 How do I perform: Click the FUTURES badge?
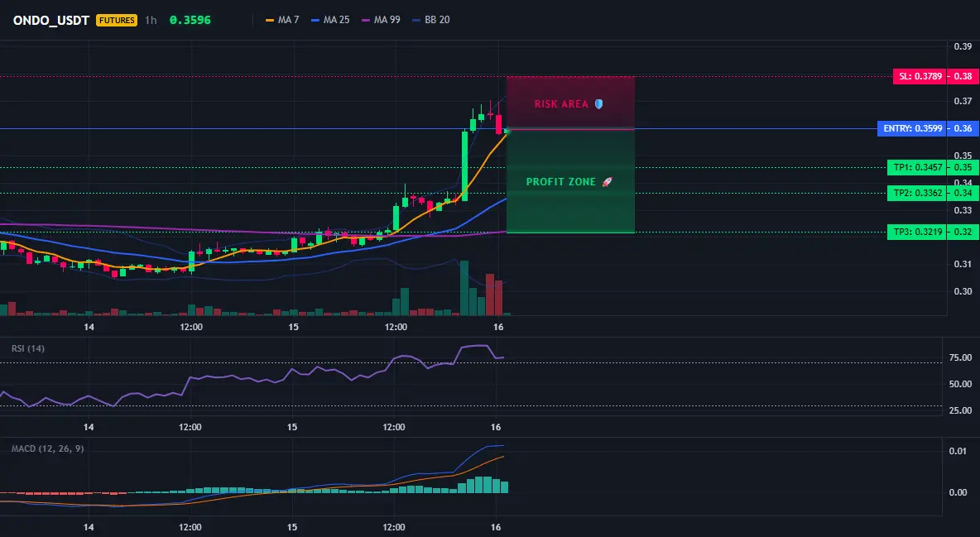coord(116,20)
